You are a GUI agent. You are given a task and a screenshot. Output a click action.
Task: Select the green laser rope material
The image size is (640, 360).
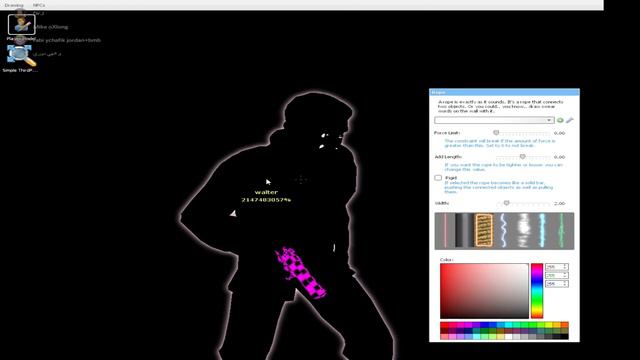pyautogui.click(x=563, y=231)
